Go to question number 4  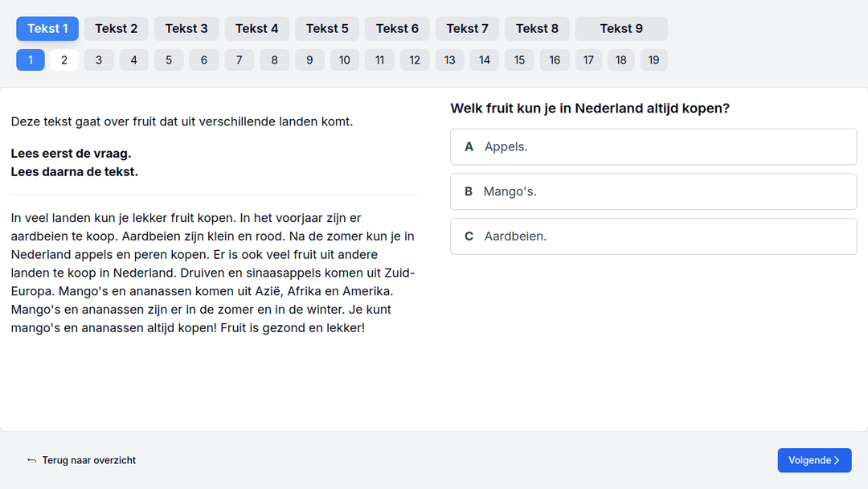tap(133, 60)
